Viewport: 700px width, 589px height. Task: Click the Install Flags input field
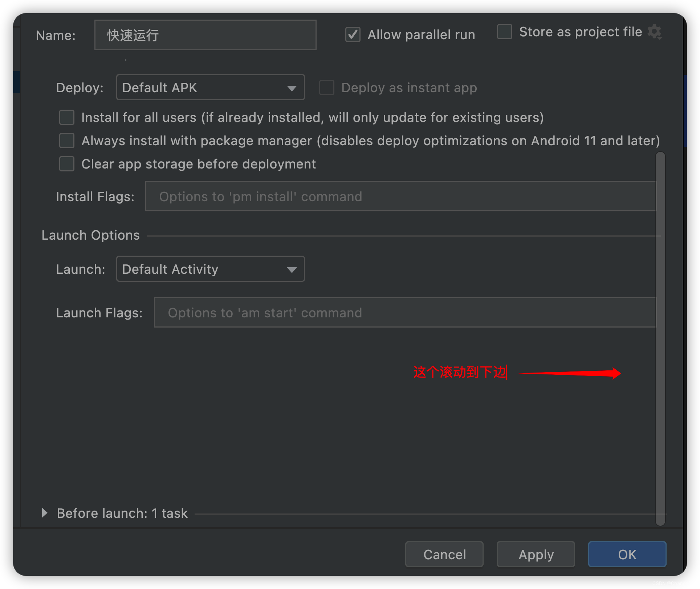point(400,196)
